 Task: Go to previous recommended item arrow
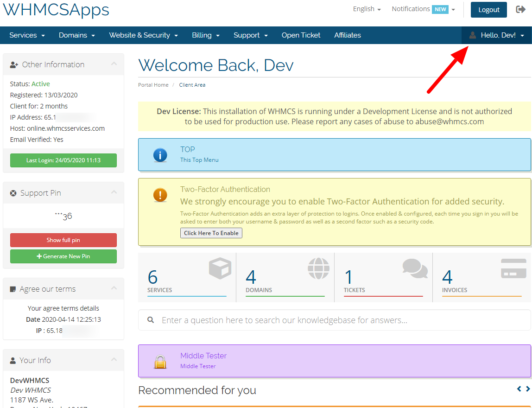[x=519, y=389]
